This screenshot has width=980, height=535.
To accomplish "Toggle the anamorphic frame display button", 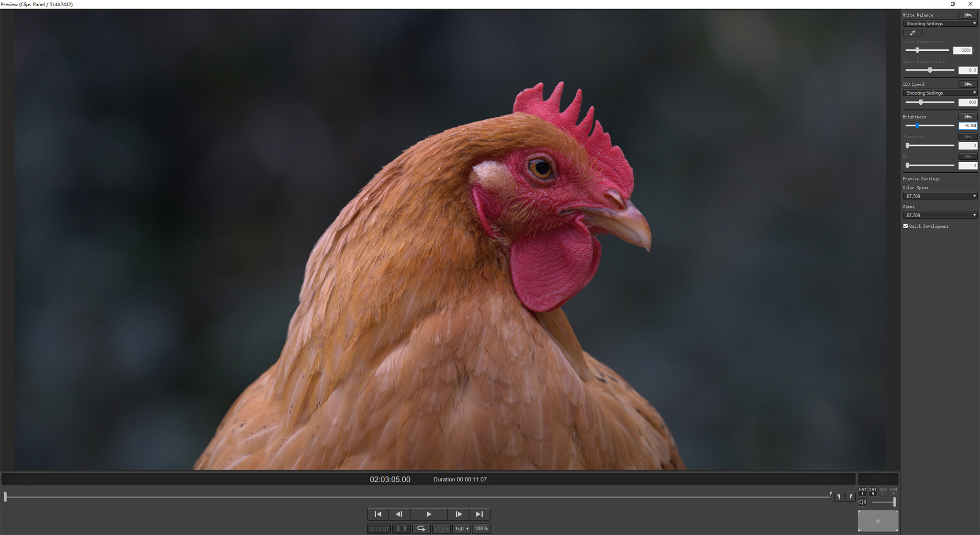I will 401,528.
